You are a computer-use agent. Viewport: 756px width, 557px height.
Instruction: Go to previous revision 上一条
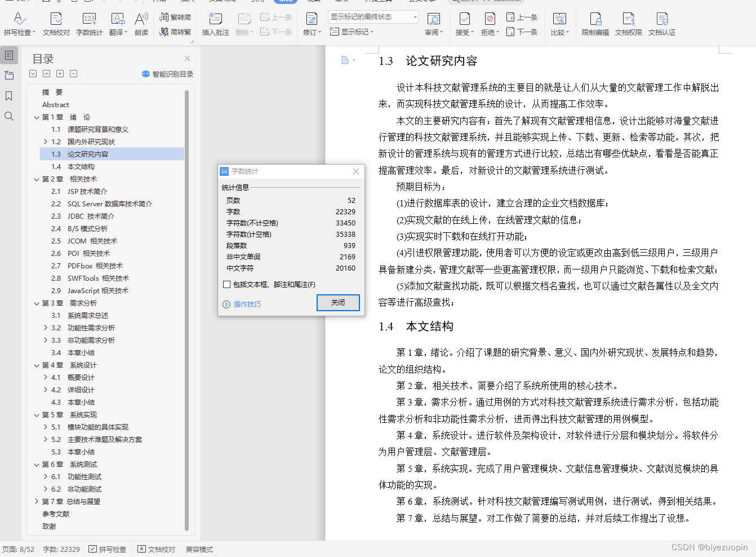click(x=522, y=17)
